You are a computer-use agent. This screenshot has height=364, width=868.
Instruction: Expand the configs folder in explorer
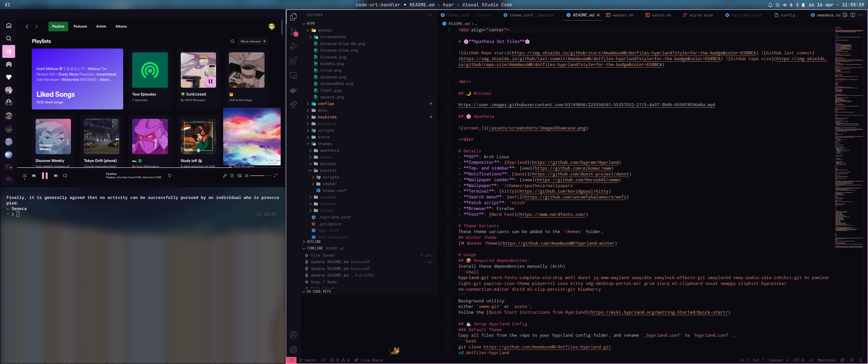(326, 104)
